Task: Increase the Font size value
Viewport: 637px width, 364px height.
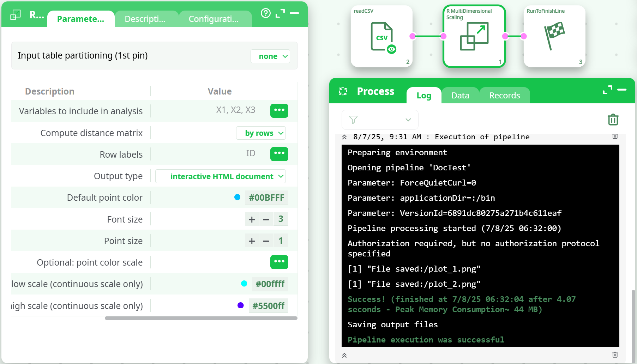Action: (x=252, y=219)
